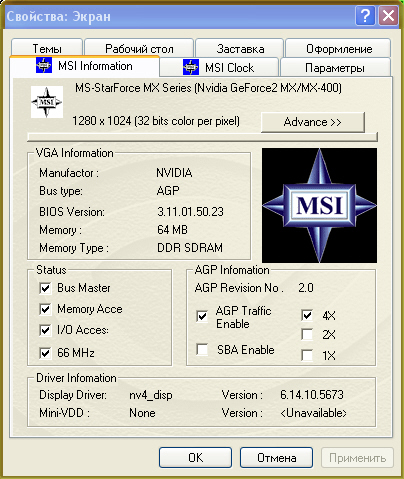Close the Свойства: Экран dialog
The width and height of the screenshot is (404, 479).
388,15
